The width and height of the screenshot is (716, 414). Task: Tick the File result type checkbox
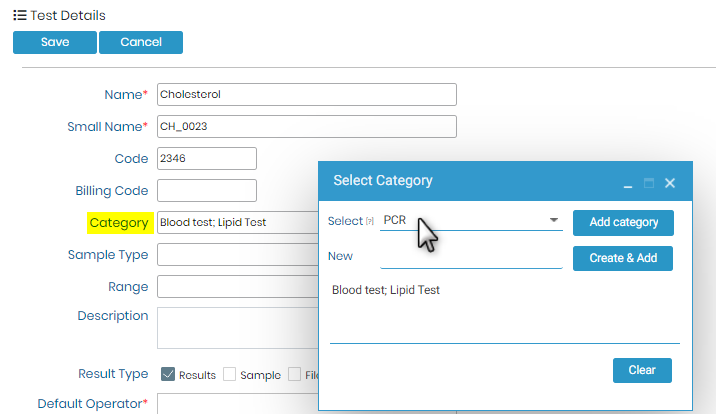[295, 374]
